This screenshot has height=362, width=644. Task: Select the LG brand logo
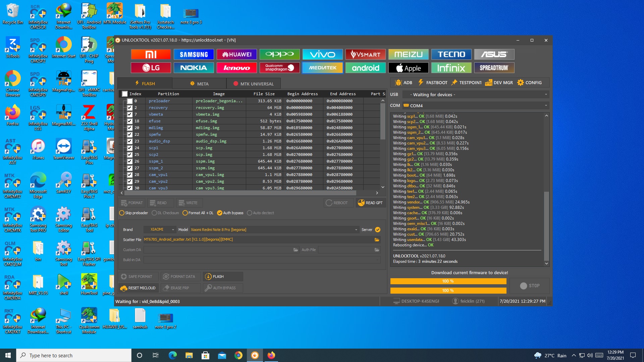[151, 68]
